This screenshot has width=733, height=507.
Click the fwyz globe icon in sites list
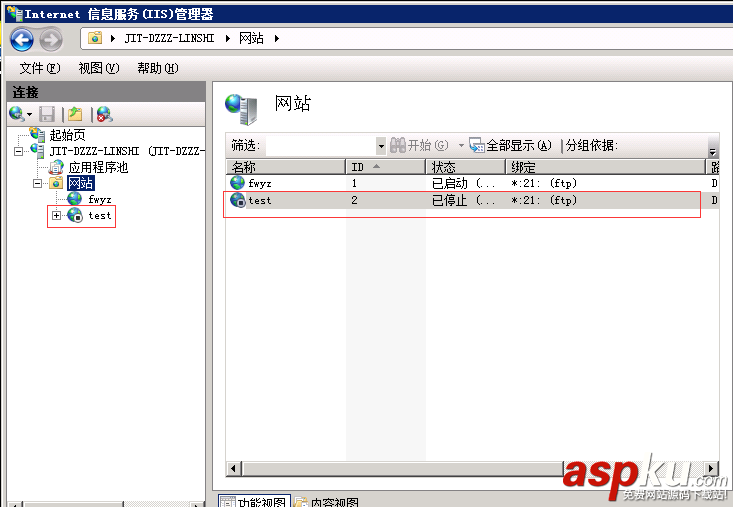click(x=237, y=183)
